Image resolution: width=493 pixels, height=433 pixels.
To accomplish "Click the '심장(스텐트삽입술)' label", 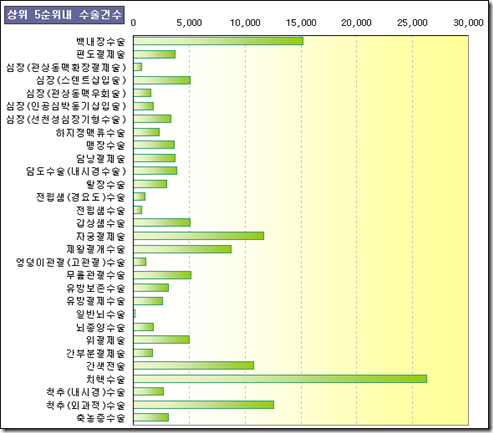I will click(81, 80).
